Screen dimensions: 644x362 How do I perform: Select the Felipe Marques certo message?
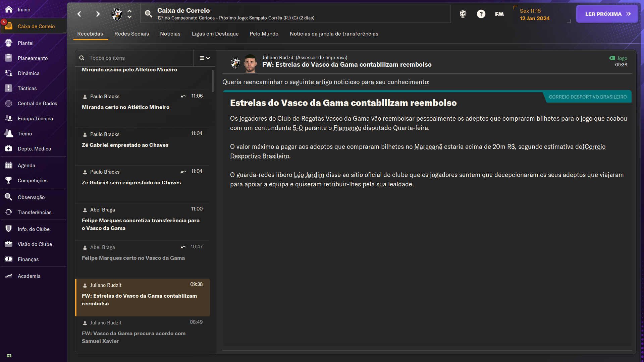coord(133,258)
